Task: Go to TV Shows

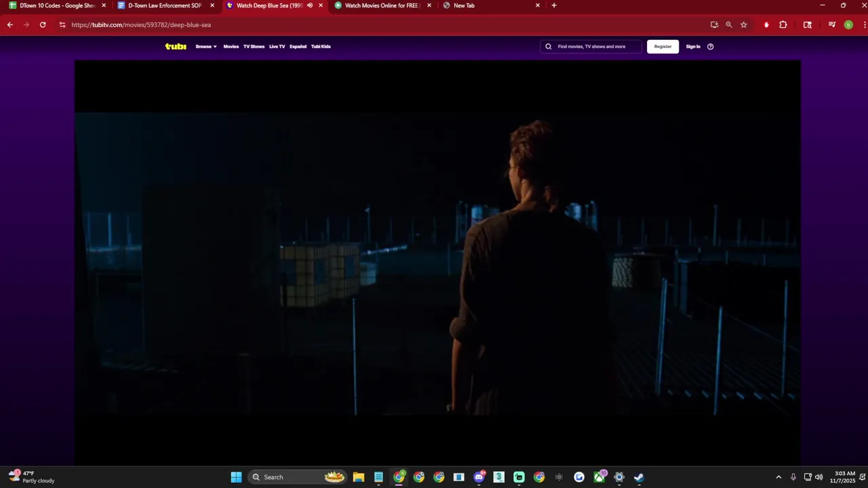Action: tap(254, 47)
